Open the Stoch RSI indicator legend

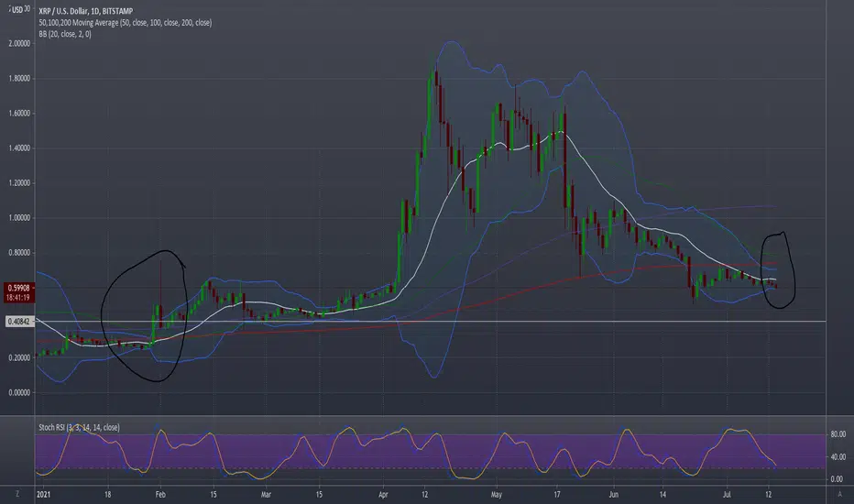(79, 427)
